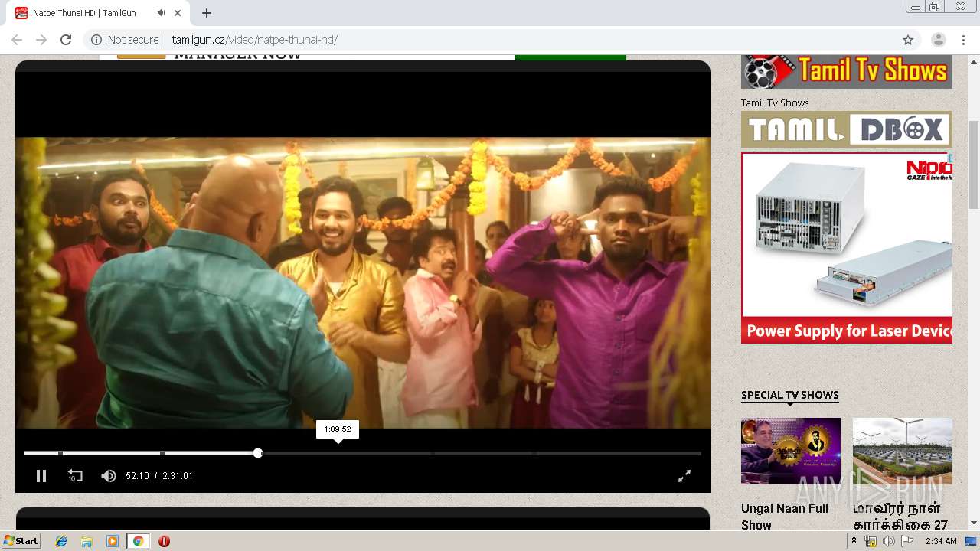Mute the video player volume
This screenshot has height=551, width=980.
[x=109, y=476]
